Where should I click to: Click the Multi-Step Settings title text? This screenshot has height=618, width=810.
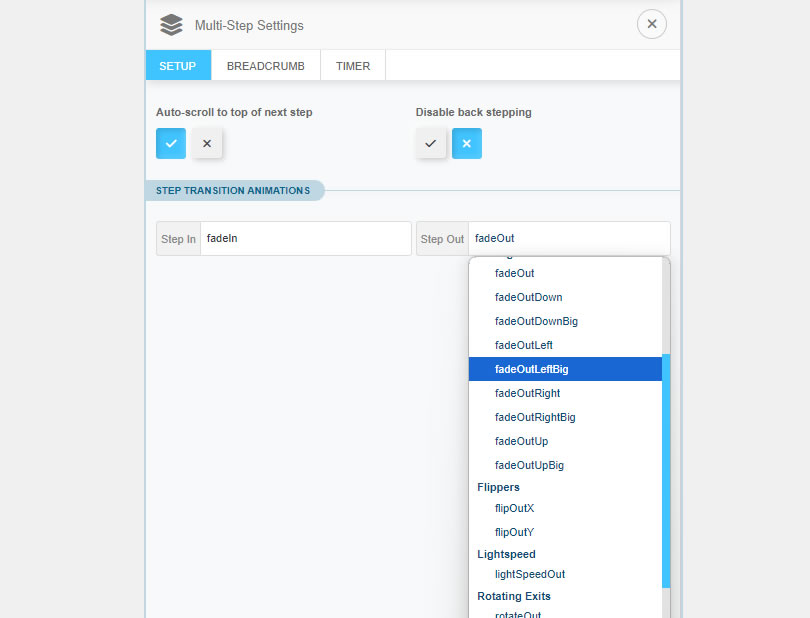click(x=249, y=25)
